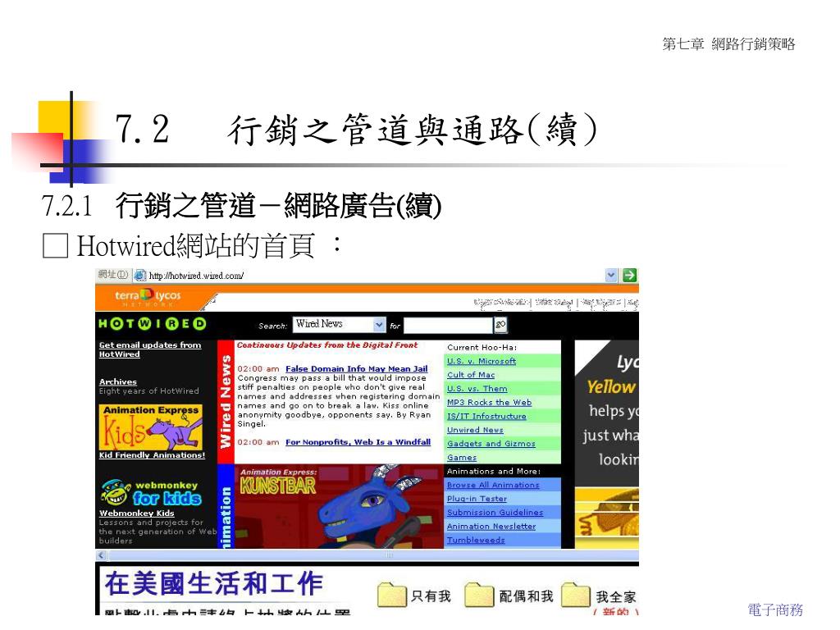Click the green Go arrow in address bar

(x=629, y=276)
